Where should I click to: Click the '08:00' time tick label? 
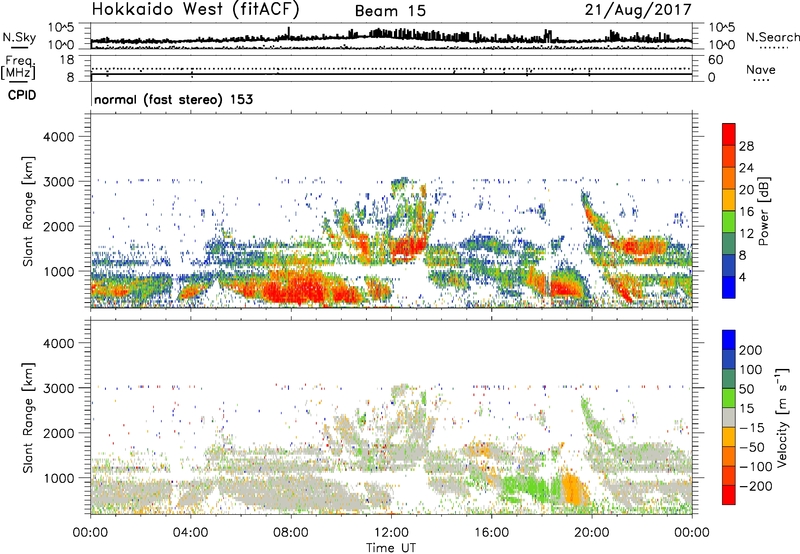click(x=291, y=533)
